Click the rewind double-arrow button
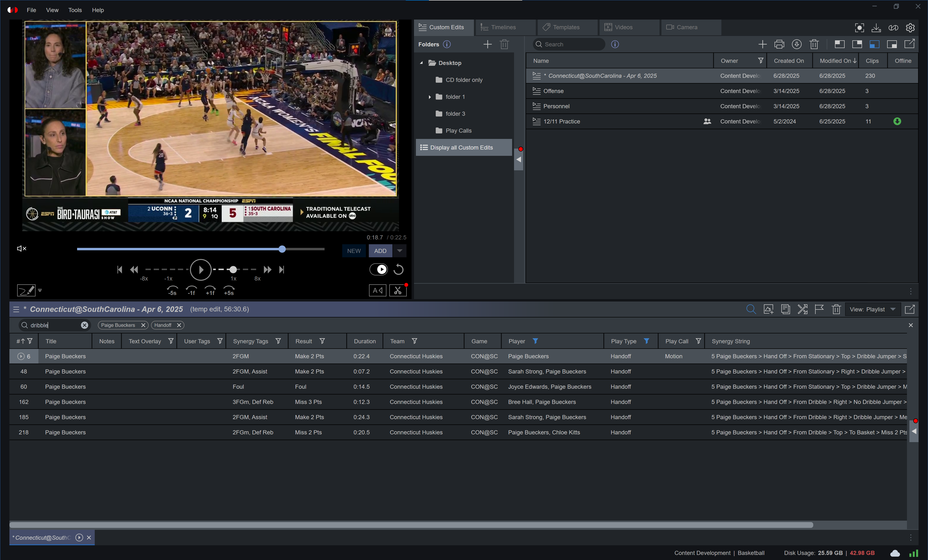This screenshot has width=928, height=560. click(134, 270)
